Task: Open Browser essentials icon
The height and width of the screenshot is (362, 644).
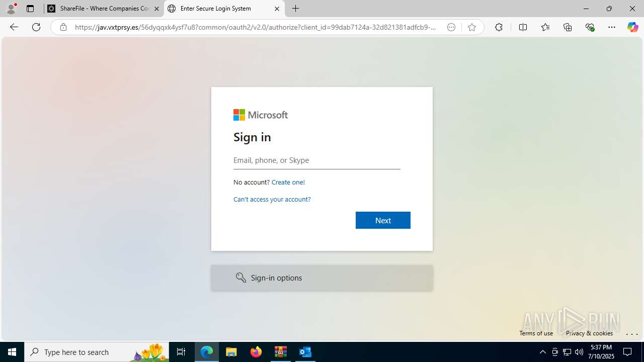Action: point(590,27)
